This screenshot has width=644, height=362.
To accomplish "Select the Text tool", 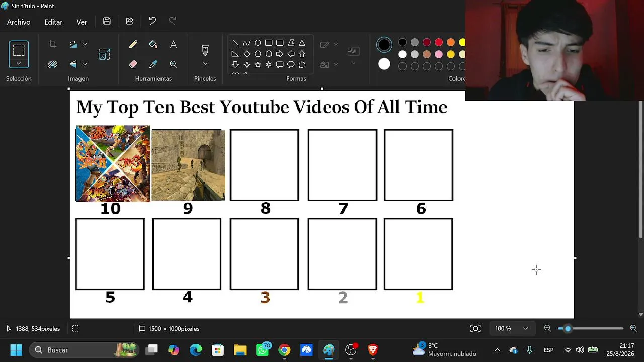I will [173, 45].
